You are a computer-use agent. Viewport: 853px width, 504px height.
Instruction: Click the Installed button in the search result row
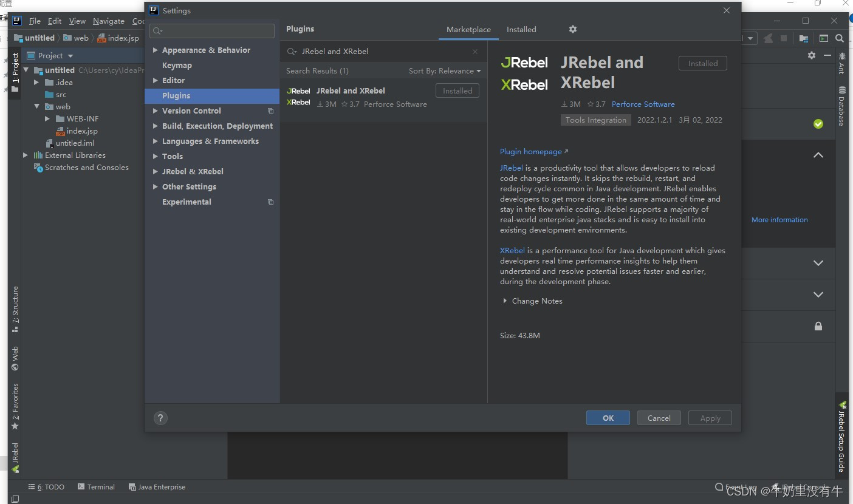457,90
